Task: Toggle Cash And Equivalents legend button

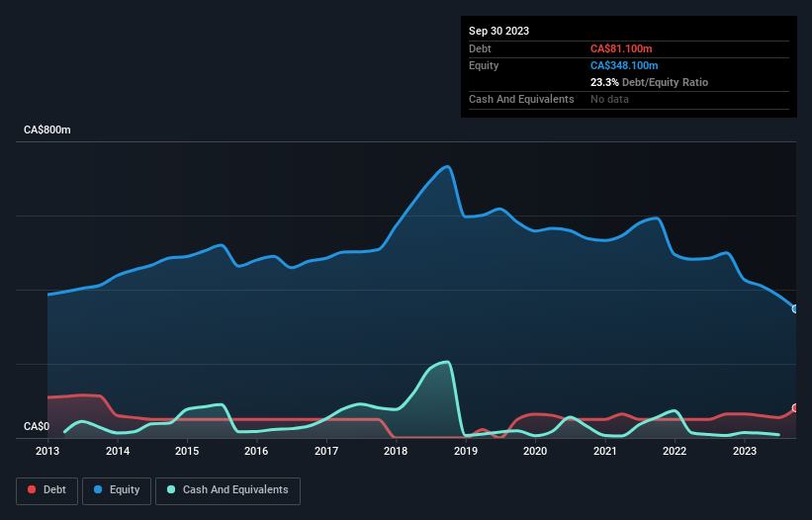Action: tap(227, 490)
